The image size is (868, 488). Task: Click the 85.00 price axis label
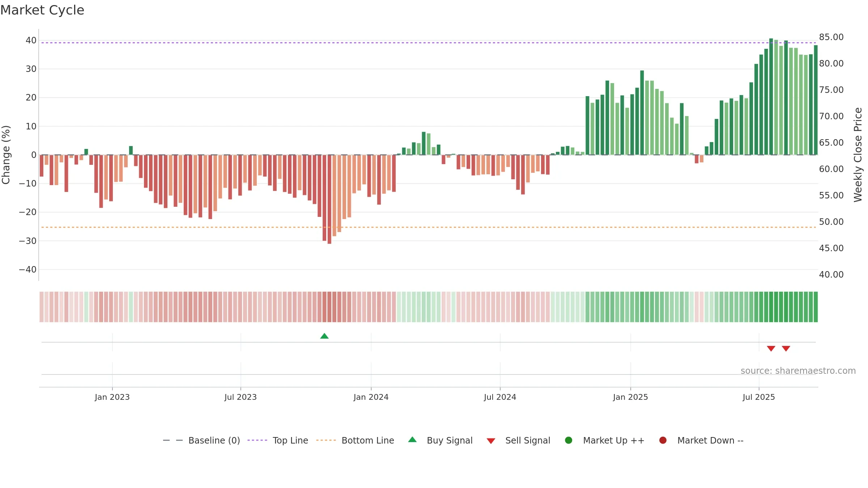point(831,37)
